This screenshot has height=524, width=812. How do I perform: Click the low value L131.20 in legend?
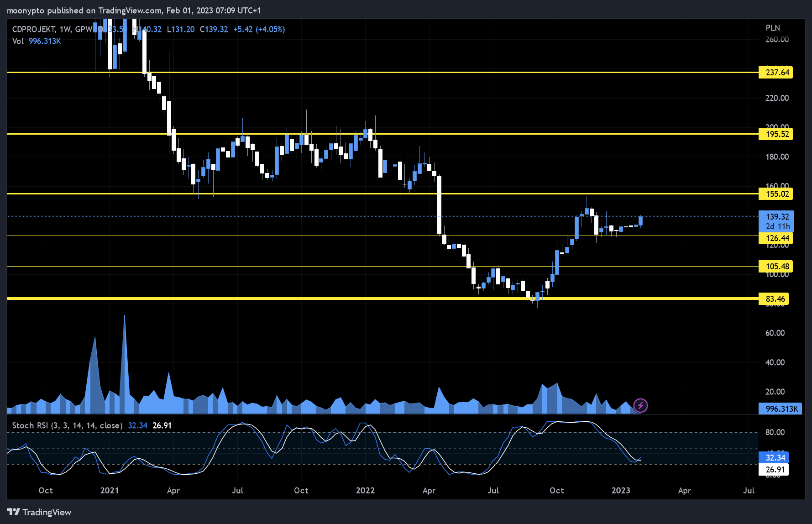(x=181, y=29)
